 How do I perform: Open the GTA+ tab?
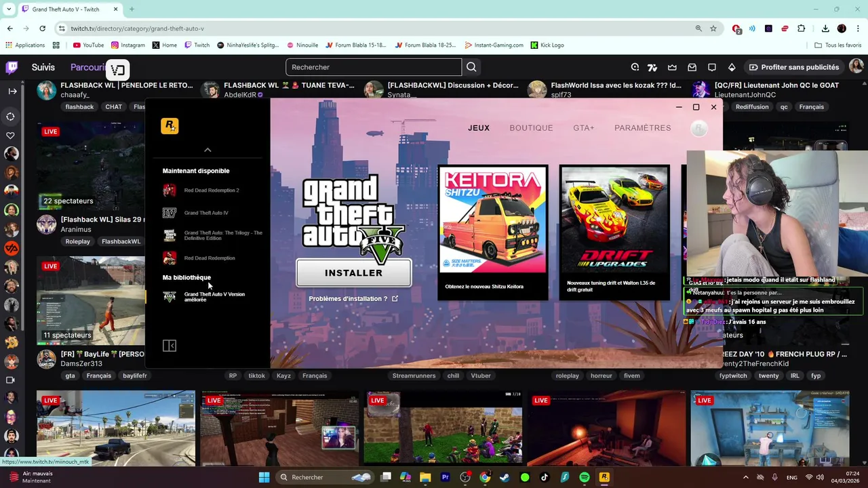pyautogui.click(x=583, y=128)
